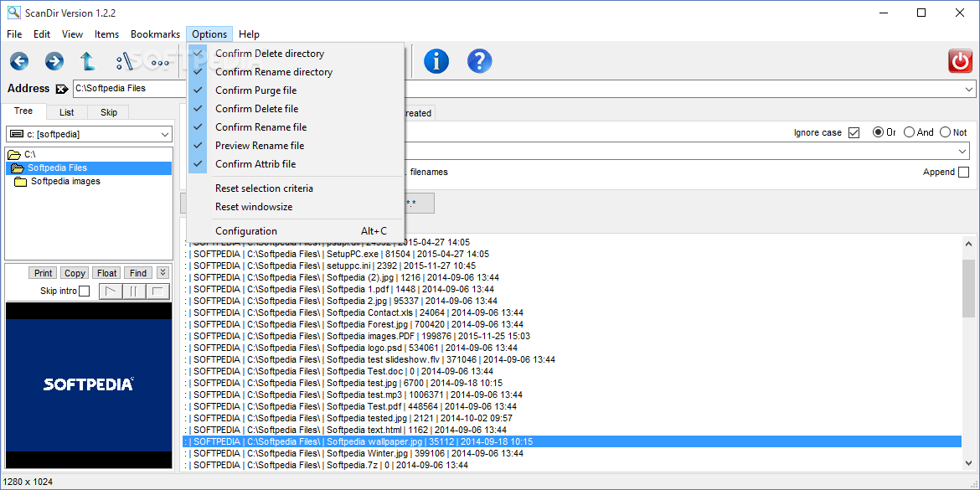Screen dimensions: 980x490
Task: Open the File menu
Action: coord(13,34)
